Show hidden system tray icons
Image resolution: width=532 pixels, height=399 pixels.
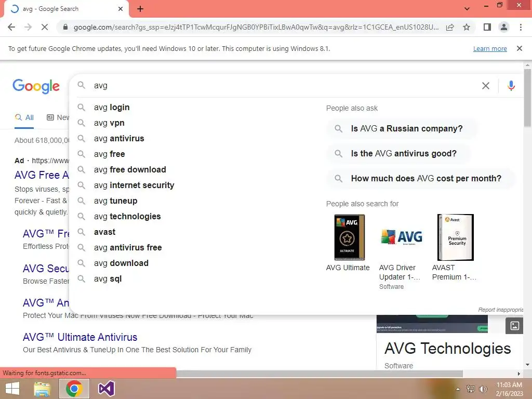pos(458,389)
